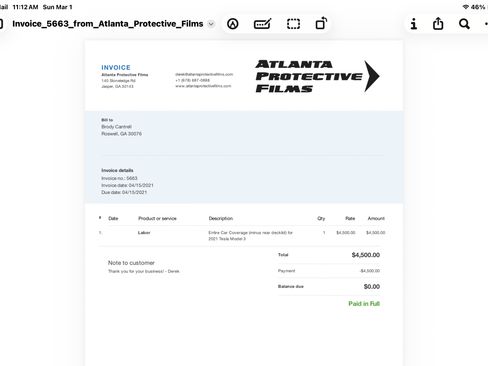Select the dashed rectangle selection tool
This screenshot has width=488, height=366.
point(293,24)
